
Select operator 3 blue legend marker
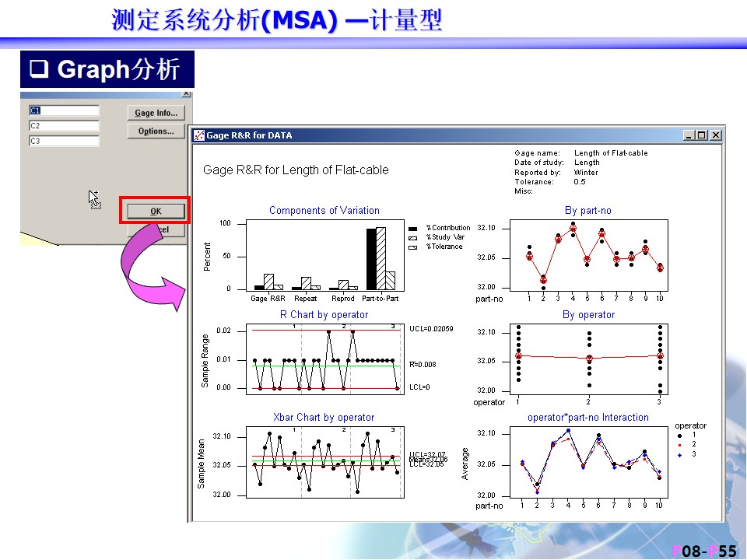[x=679, y=454]
